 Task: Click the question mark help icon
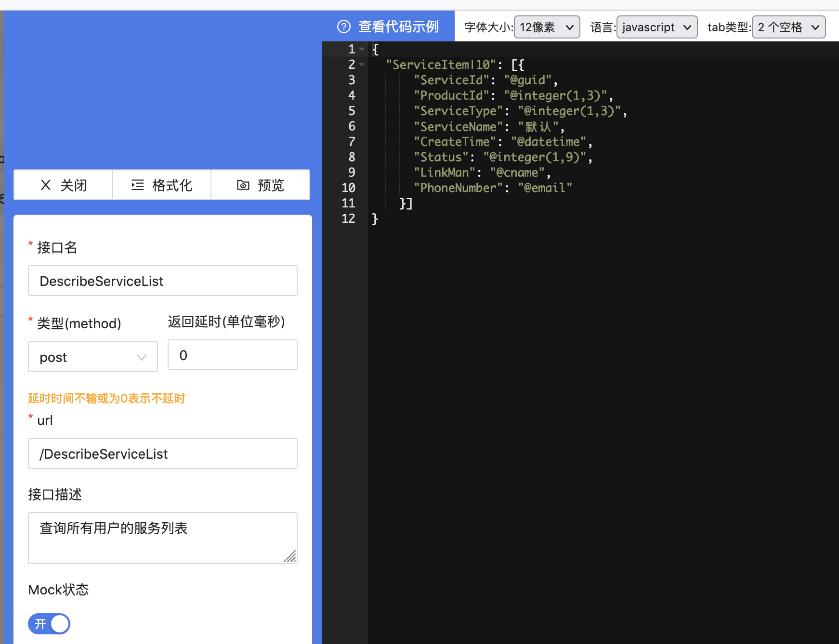(x=343, y=26)
